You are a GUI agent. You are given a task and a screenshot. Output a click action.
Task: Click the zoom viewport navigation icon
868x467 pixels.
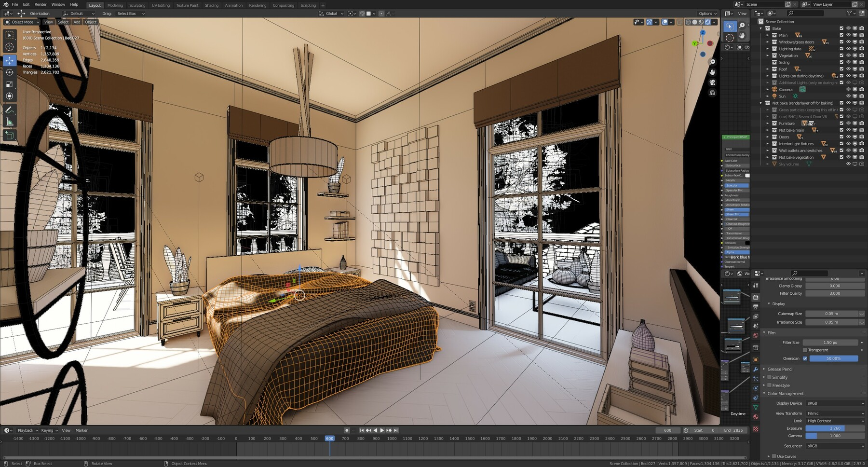tap(712, 62)
